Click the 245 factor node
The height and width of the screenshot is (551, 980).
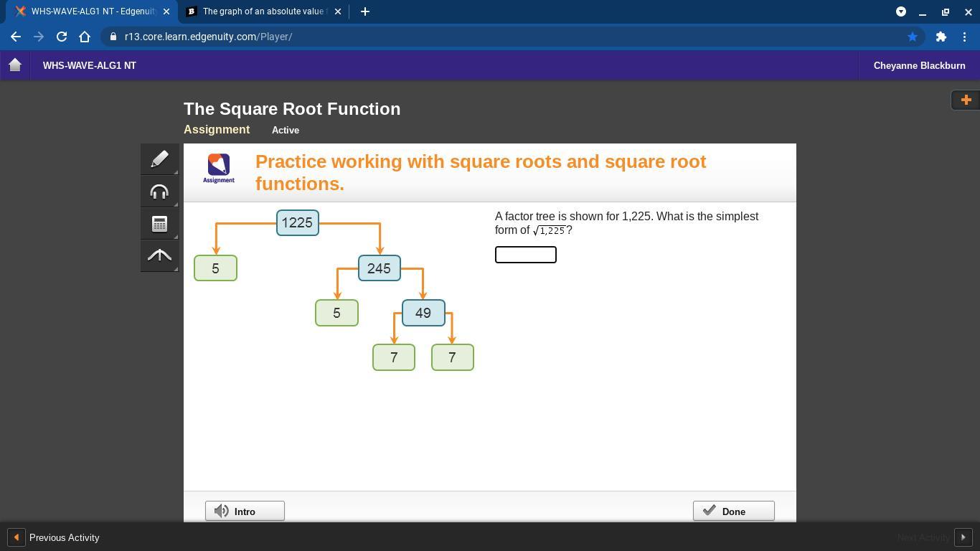pos(379,268)
